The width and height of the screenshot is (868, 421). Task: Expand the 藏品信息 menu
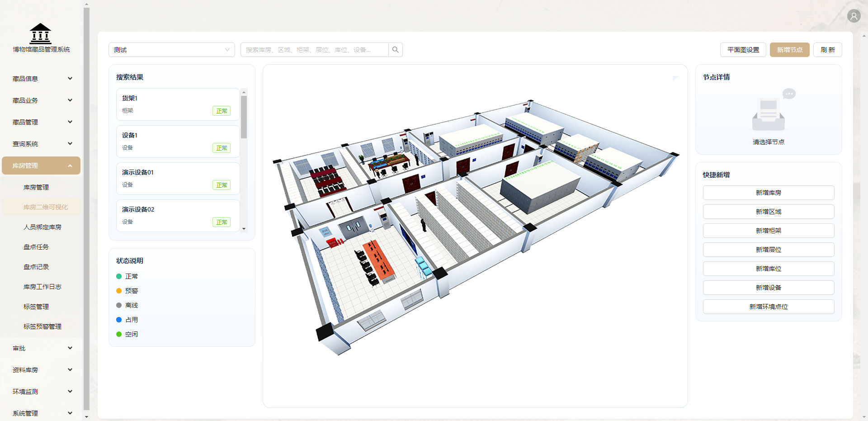tap(41, 79)
